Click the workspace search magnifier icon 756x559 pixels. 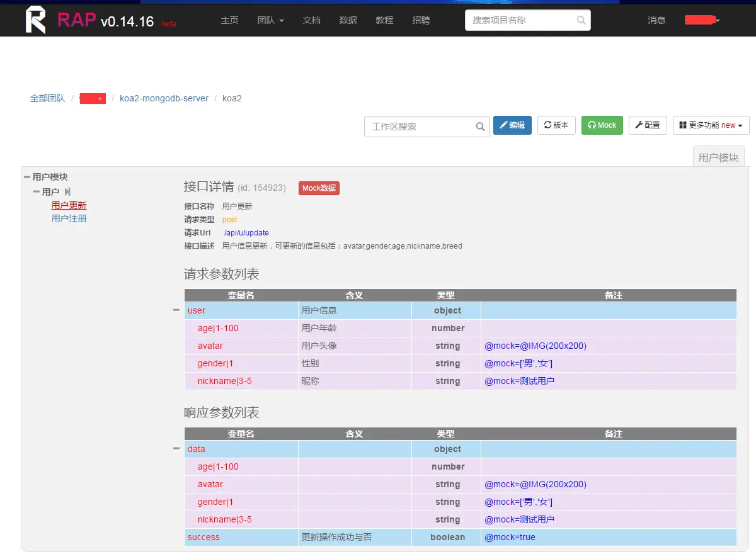[480, 127]
